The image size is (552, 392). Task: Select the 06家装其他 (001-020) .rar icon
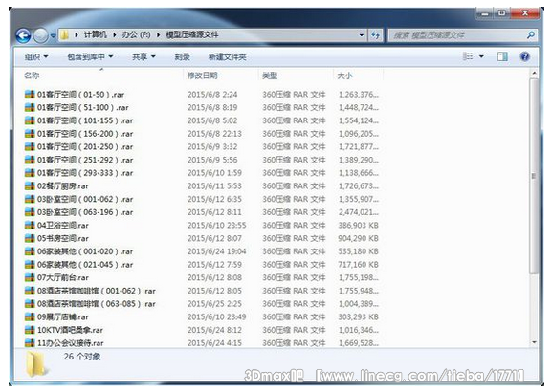coord(30,251)
